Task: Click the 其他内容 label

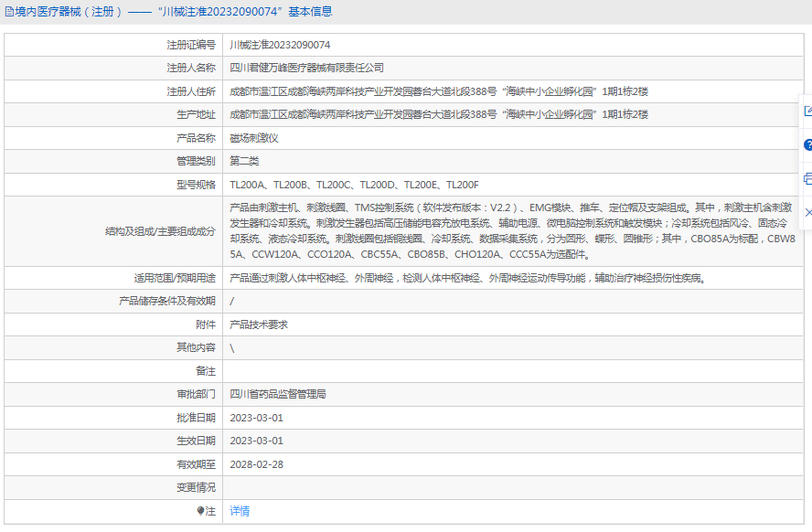Action: (196, 347)
